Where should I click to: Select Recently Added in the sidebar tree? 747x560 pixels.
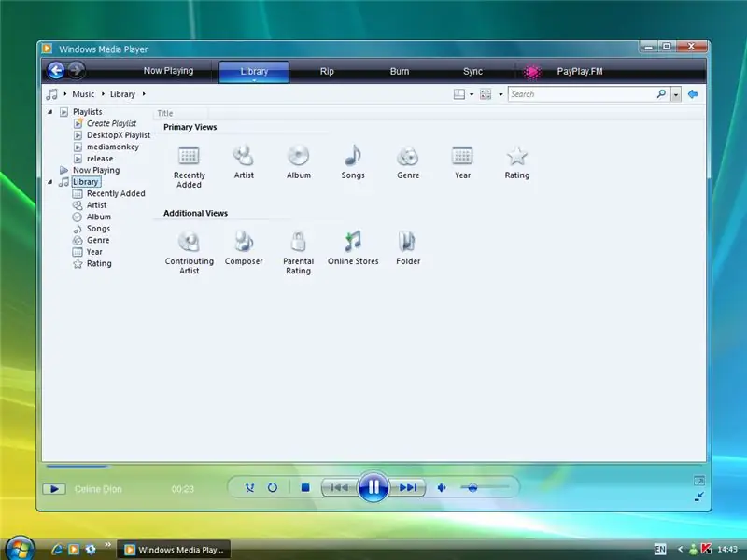pos(116,193)
